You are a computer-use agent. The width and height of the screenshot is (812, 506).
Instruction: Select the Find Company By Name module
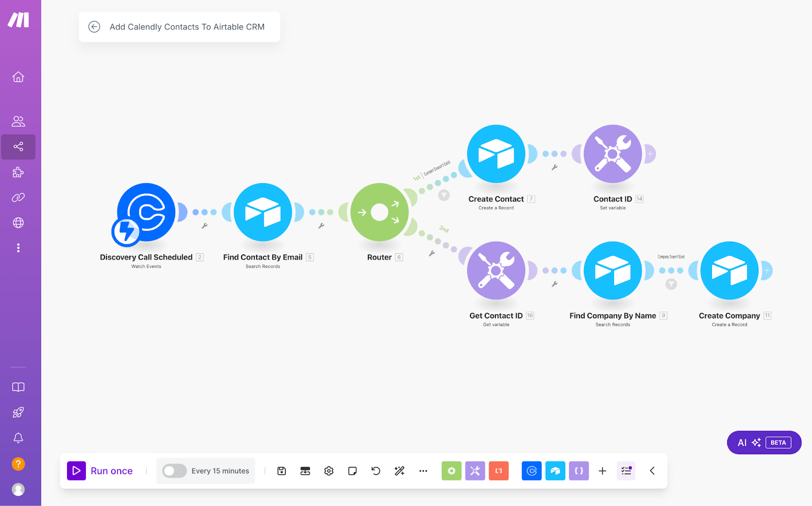(613, 271)
